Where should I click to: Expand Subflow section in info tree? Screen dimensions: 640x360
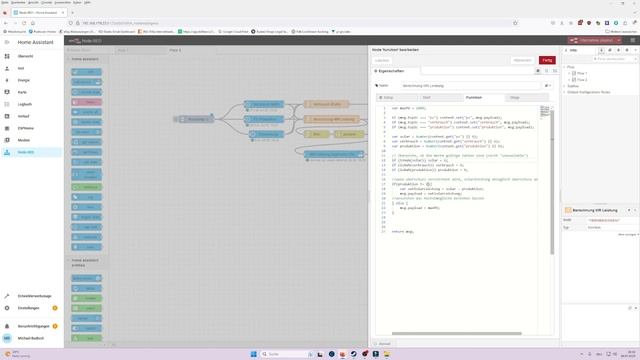[x=565, y=86]
